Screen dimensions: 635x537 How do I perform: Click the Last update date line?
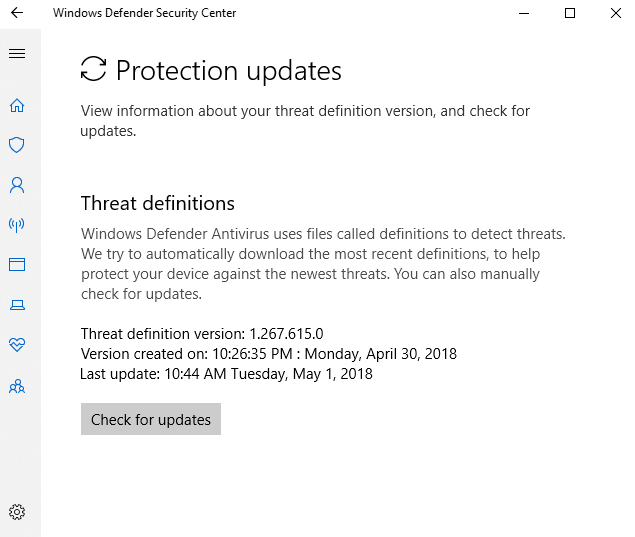226,374
